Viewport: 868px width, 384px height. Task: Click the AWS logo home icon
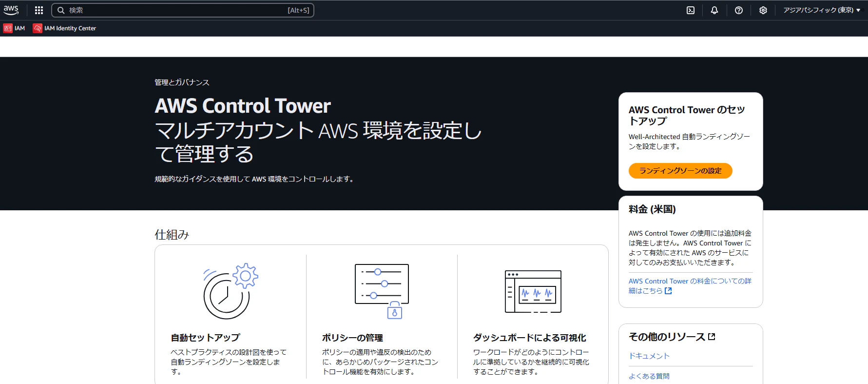click(11, 10)
